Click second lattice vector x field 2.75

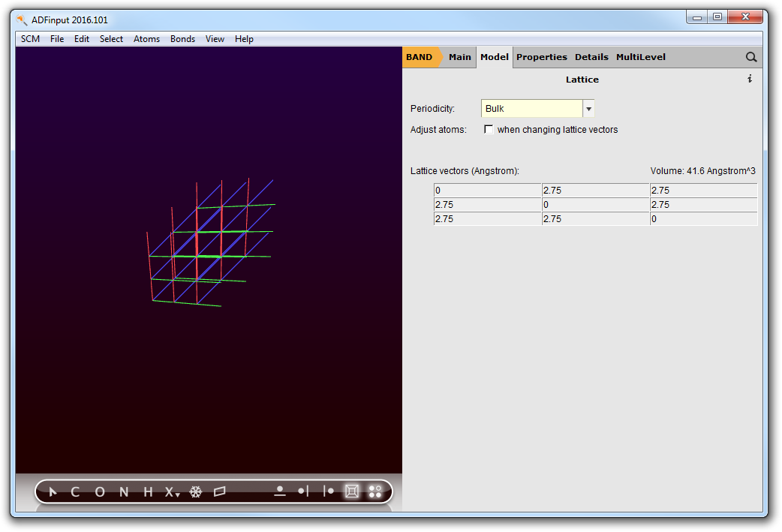pos(488,204)
